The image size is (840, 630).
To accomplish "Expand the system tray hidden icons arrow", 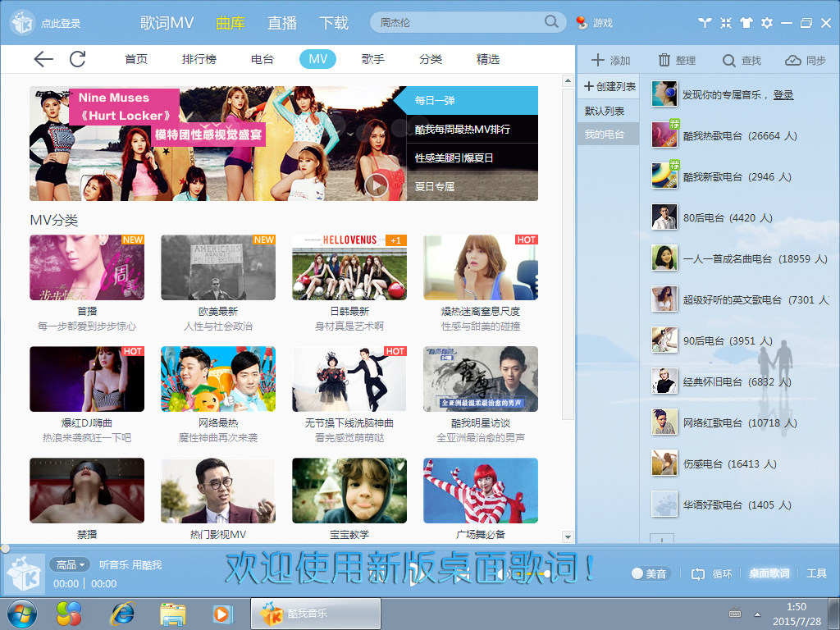I will [757, 614].
